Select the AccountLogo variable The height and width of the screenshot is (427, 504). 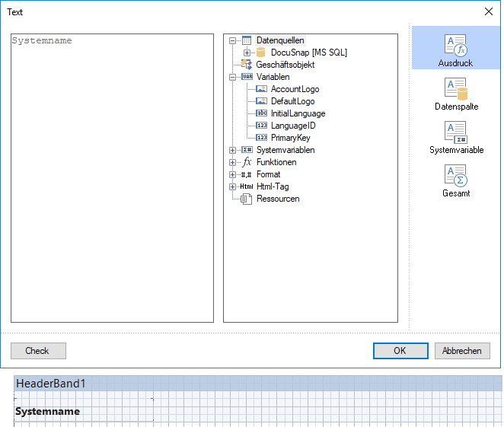point(295,89)
